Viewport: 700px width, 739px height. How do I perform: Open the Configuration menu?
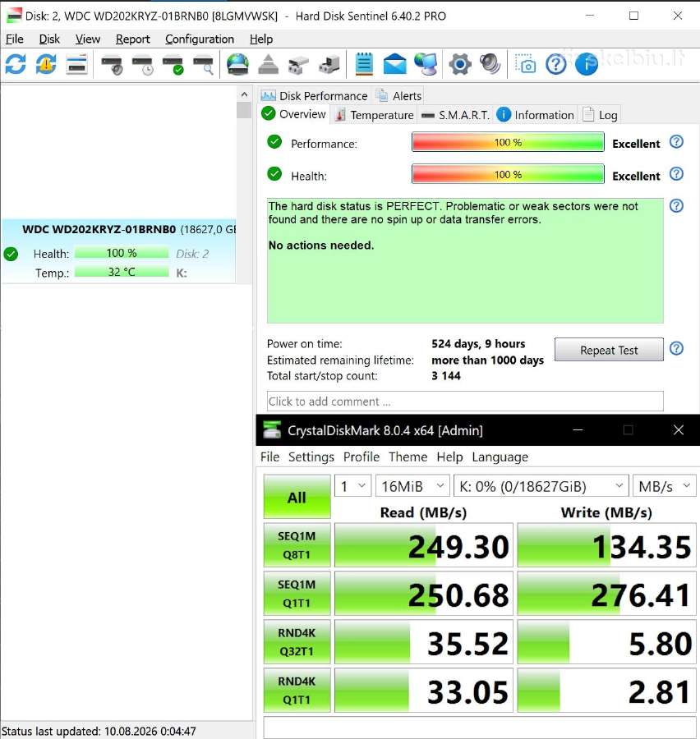[200, 39]
